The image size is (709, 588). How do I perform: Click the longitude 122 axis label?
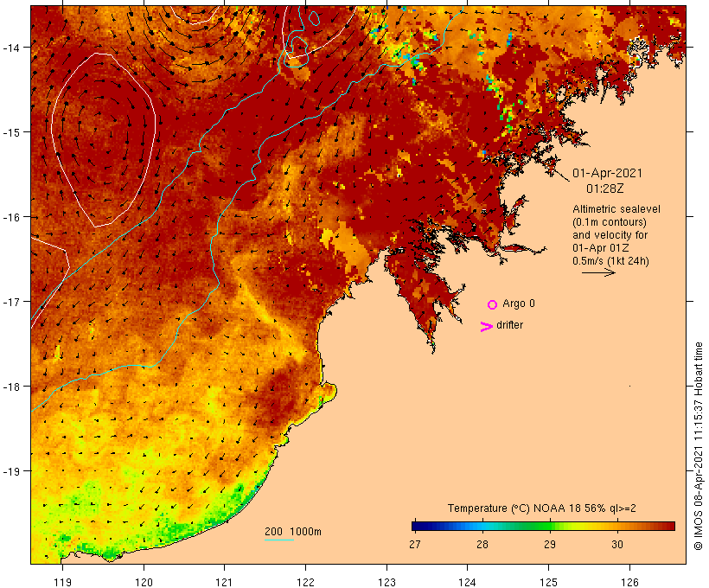[306, 582]
